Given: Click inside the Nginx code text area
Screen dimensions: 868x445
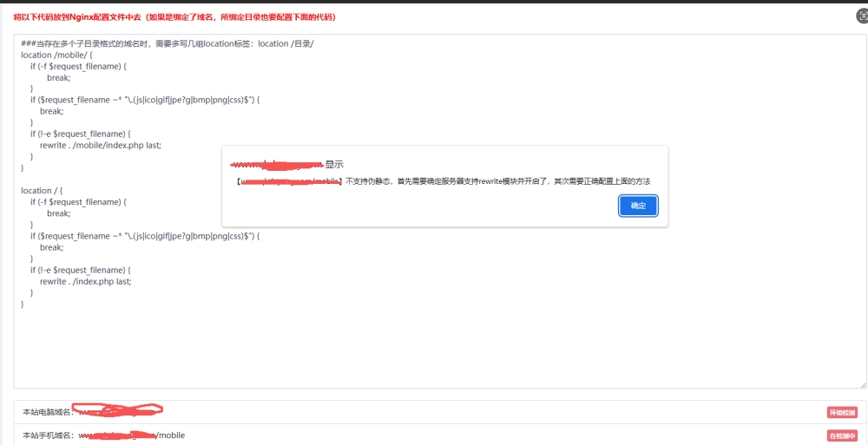Looking at the screenshot, I should click(x=440, y=211).
